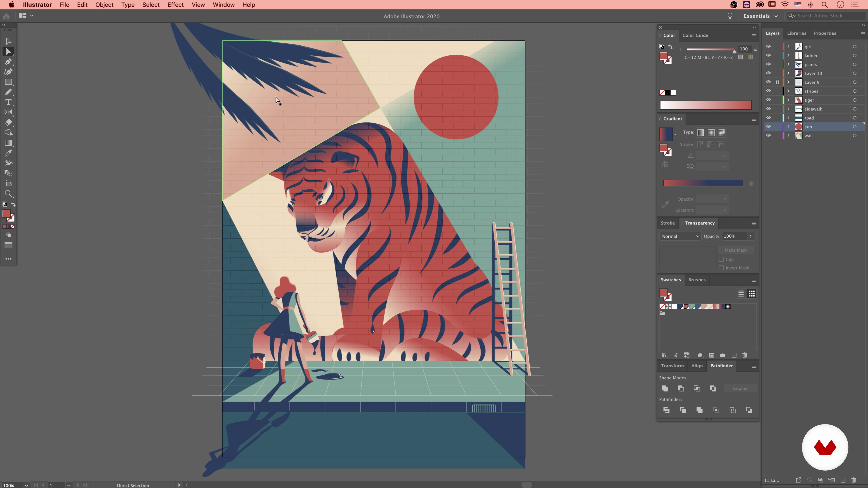868x488 pixels.
Task: Select the Eyedropper tool
Action: point(8,153)
